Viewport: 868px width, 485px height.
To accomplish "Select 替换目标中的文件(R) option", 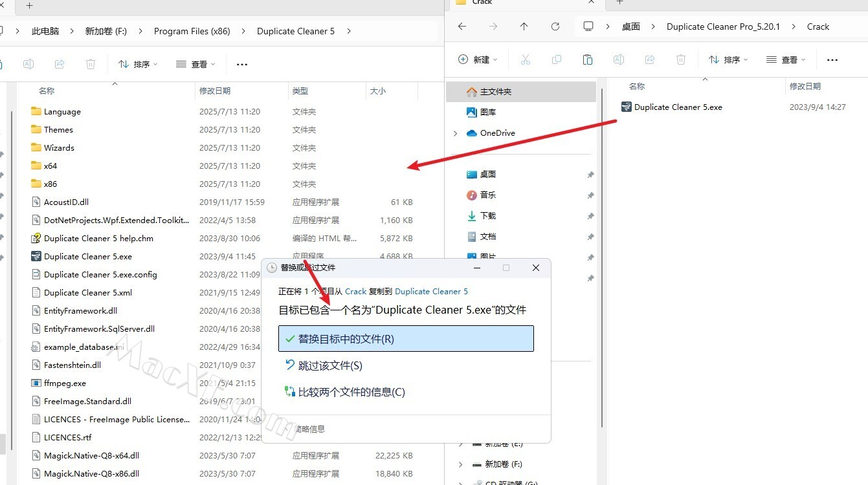I will pyautogui.click(x=406, y=339).
